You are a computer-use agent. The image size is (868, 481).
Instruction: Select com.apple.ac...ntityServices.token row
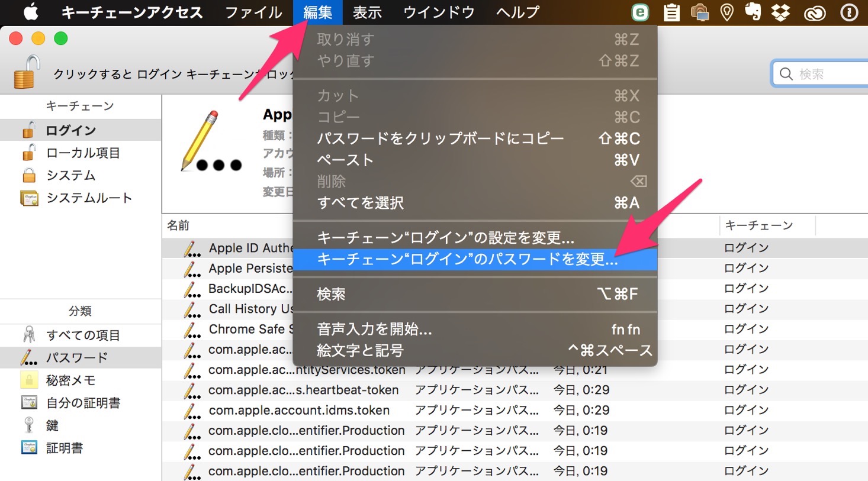pos(515,370)
